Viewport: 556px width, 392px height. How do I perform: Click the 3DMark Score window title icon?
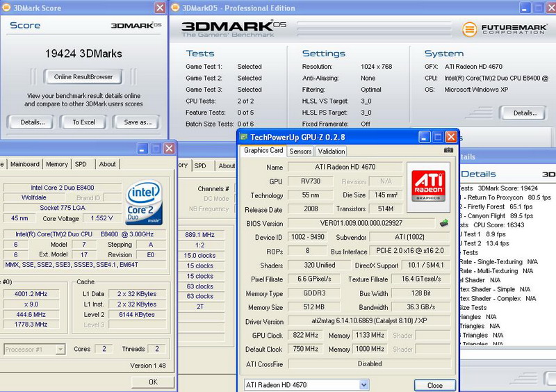[x=6, y=8]
